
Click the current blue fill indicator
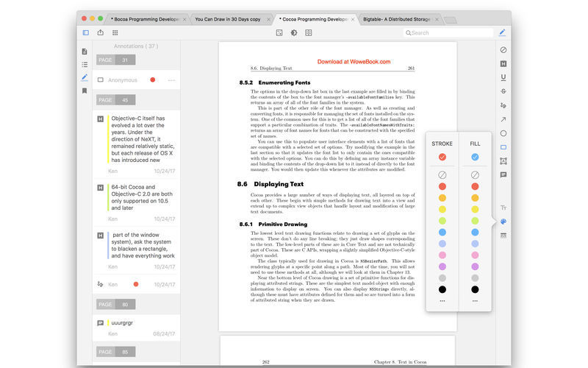coord(475,157)
